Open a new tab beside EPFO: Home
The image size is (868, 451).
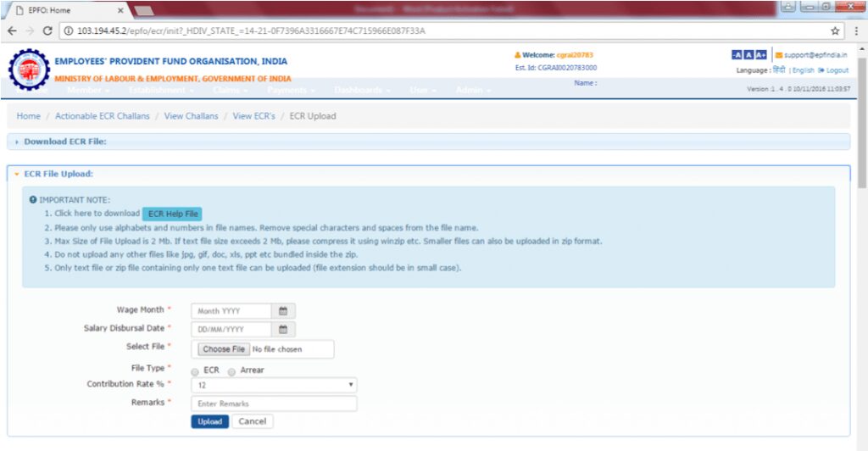click(x=143, y=10)
